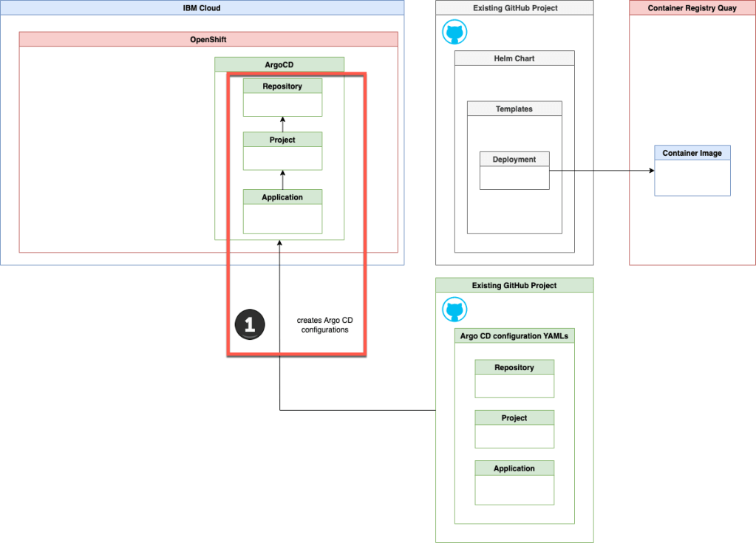
Task: Click the Argo CD configuration YAMLs header
Action: pos(514,337)
